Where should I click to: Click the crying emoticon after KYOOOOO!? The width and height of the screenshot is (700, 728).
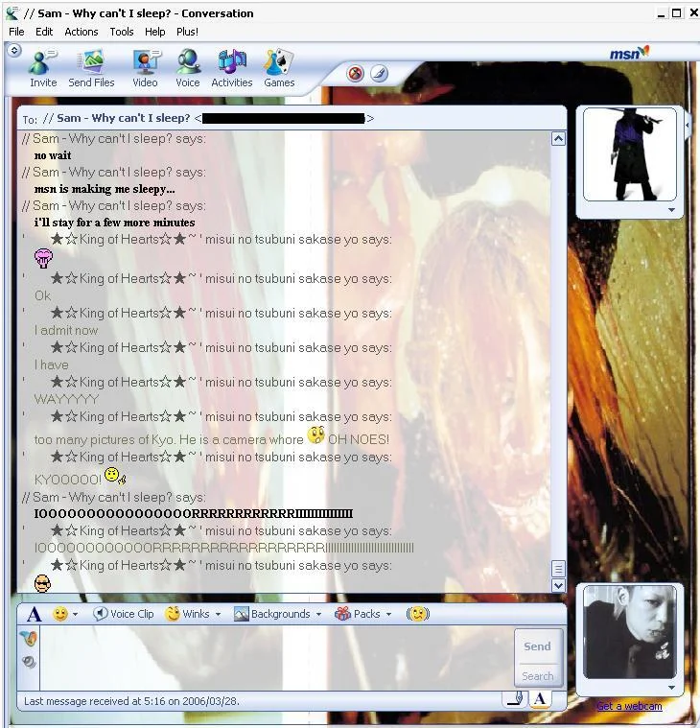(115, 476)
